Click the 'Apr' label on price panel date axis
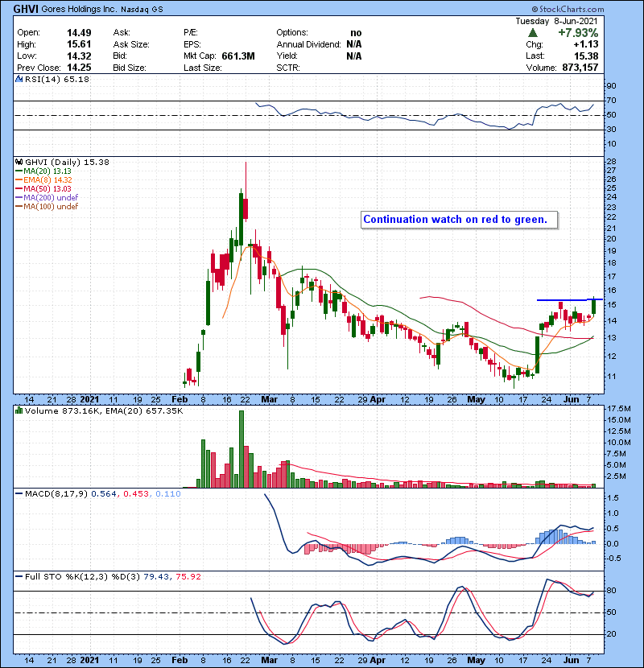The width and height of the screenshot is (644, 668). point(378,400)
